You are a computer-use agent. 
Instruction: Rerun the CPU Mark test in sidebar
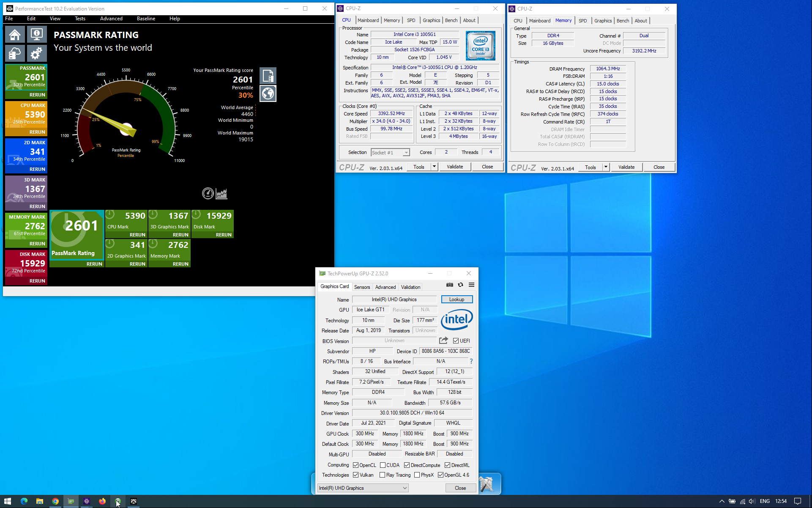coord(37,132)
